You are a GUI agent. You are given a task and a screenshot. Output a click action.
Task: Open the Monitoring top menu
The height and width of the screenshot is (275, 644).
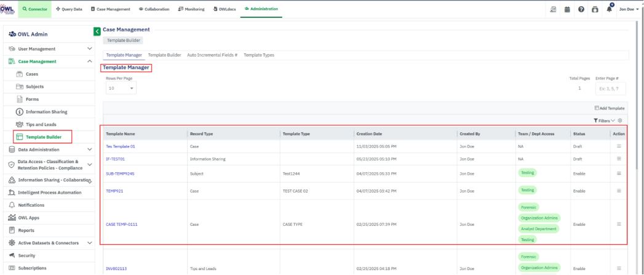[191, 9]
